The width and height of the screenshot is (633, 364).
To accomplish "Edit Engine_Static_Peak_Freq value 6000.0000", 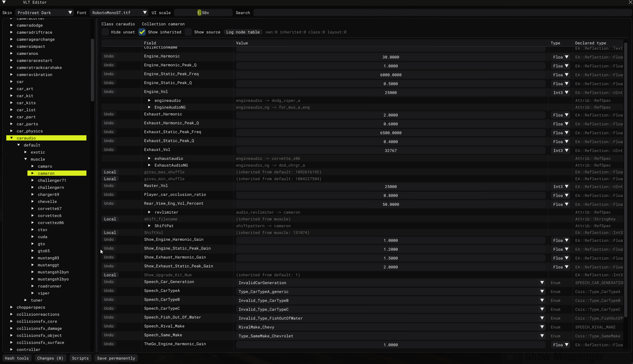I will [391, 75].
